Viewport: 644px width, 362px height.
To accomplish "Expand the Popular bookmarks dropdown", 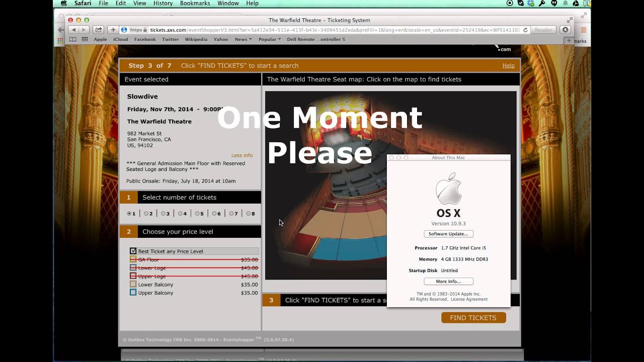I will tap(270, 39).
